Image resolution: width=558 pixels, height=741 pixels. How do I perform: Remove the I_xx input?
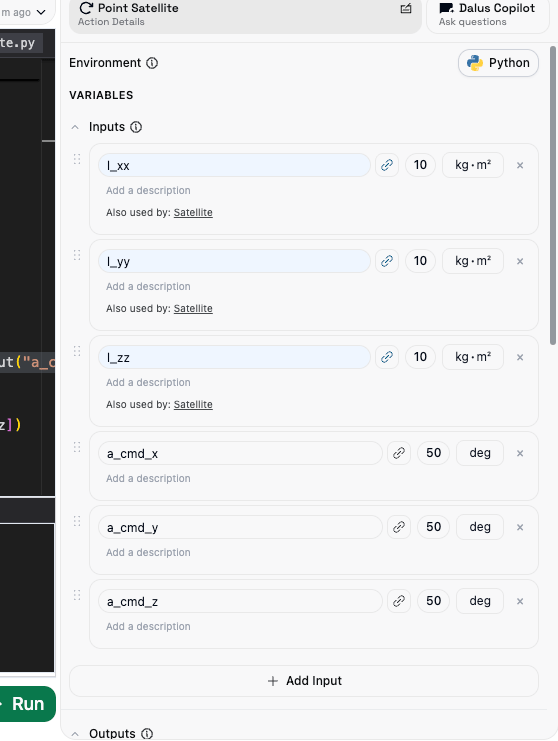pos(520,165)
